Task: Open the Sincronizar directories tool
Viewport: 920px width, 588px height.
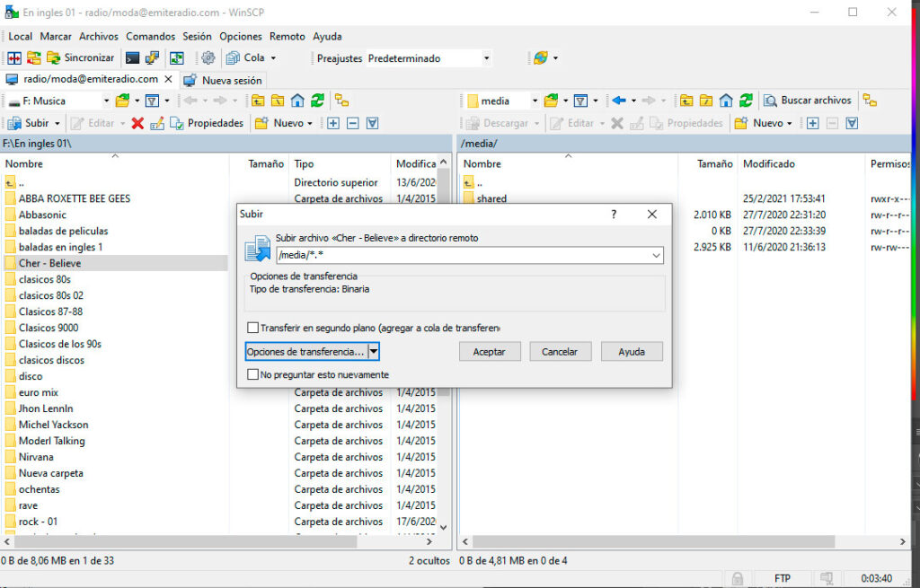Action: [x=80, y=58]
